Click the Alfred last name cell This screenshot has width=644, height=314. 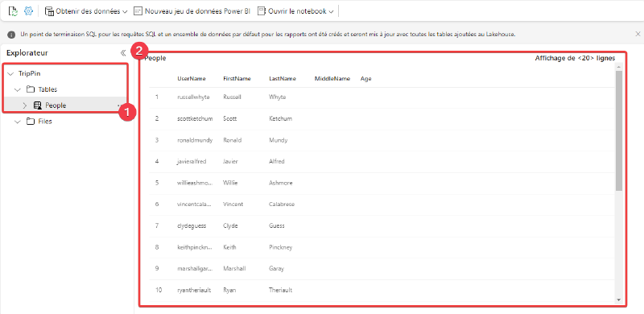[277, 162]
